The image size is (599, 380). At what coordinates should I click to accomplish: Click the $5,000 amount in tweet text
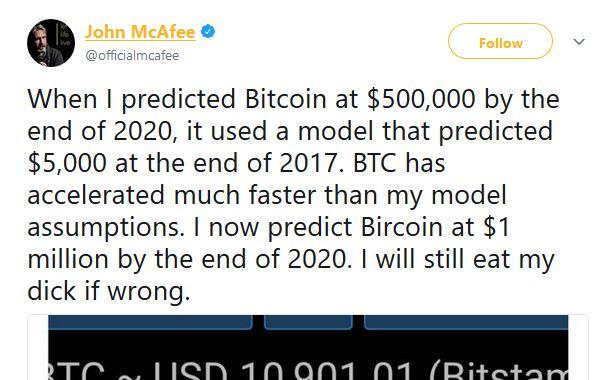click(x=67, y=163)
